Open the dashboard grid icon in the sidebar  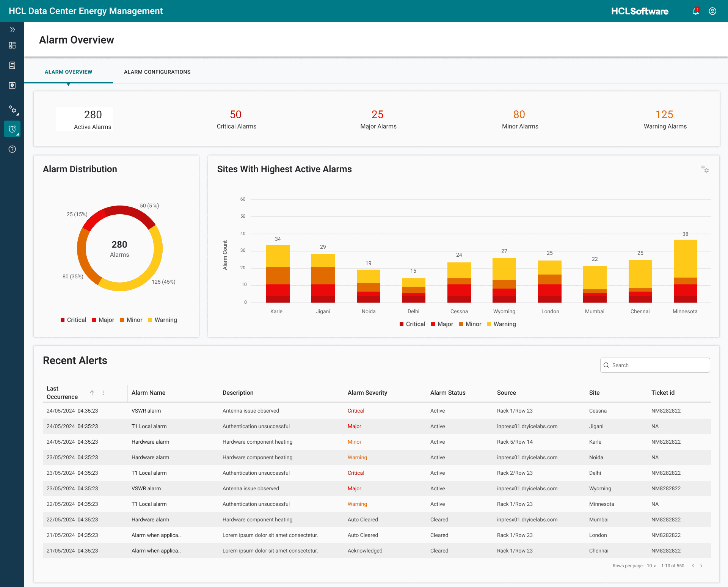point(12,46)
